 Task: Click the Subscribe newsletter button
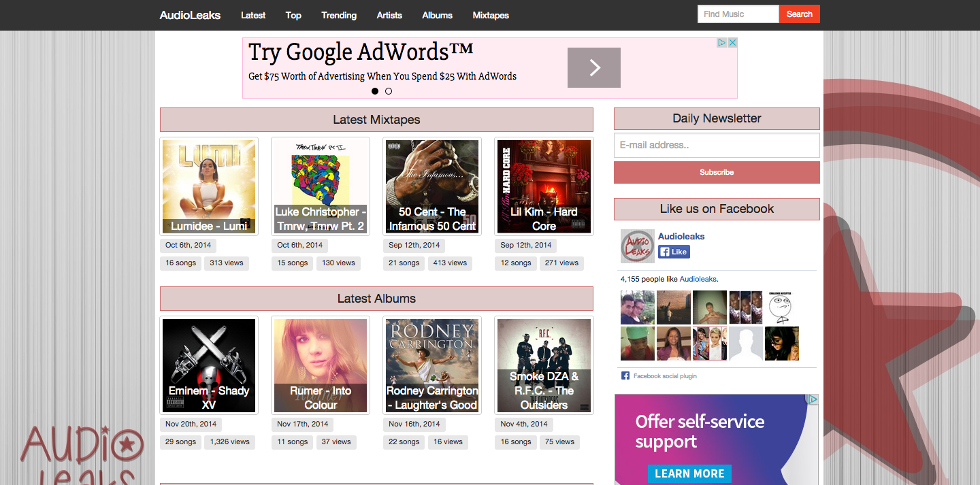pyautogui.click(x=717, y=172)
